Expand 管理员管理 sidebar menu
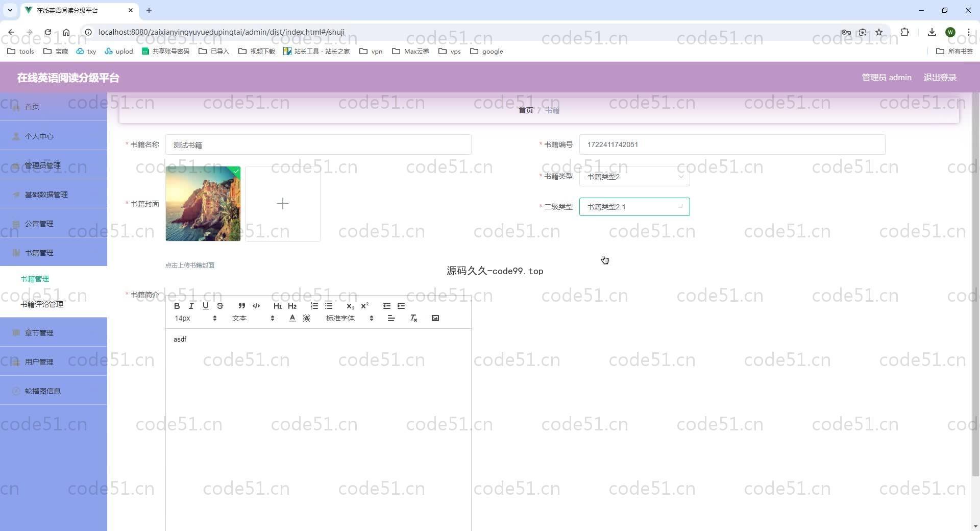Image resolution: width=980 pixels, height=531 pixels. (54, 165)
